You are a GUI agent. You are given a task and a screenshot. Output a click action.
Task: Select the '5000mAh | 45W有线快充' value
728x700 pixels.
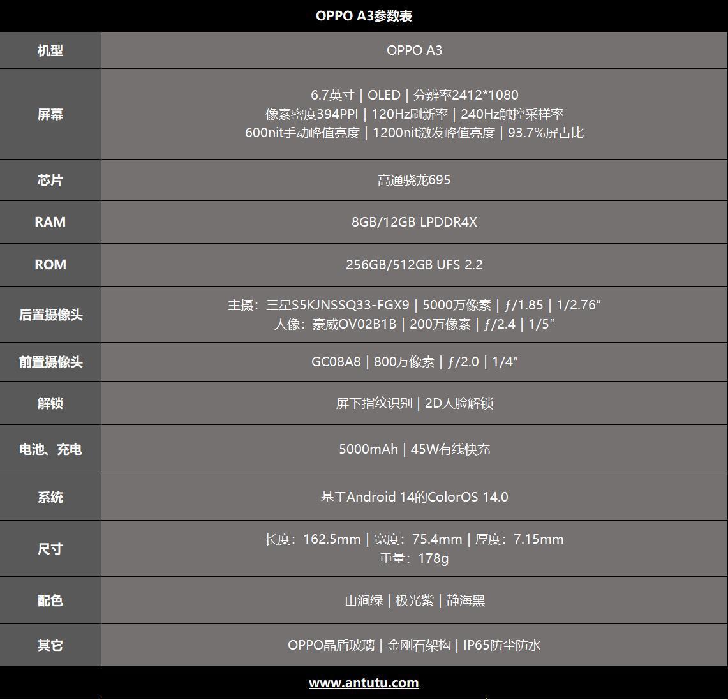point(414,449)
